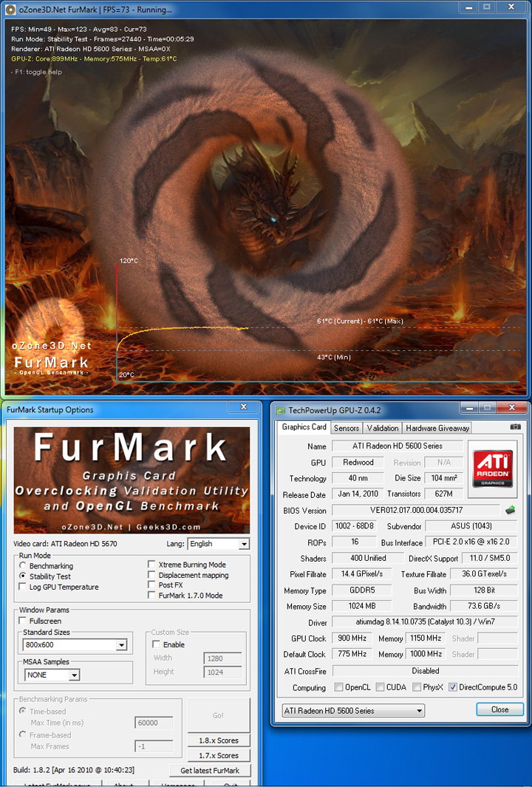532x787 pixels.
Task: Click the GPU Clock value 900 MHz
Action: [x=352, y=638]
